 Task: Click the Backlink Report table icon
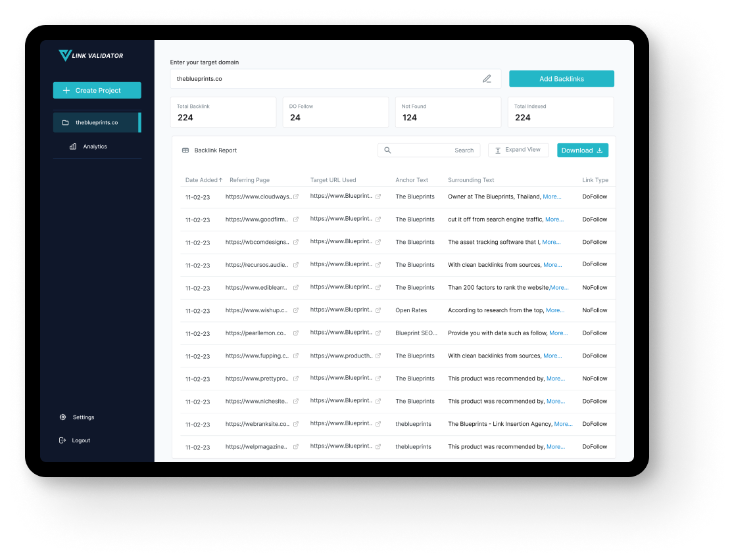point(185,150)
